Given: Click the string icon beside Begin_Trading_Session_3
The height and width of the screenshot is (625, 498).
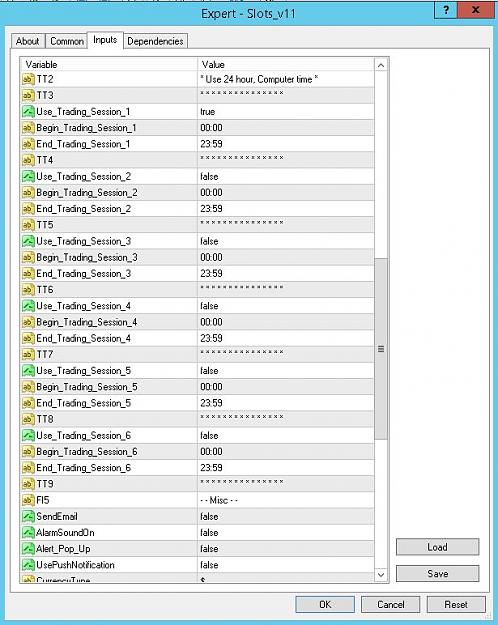Looking at the screenshot, I should (x=28, y=257).
